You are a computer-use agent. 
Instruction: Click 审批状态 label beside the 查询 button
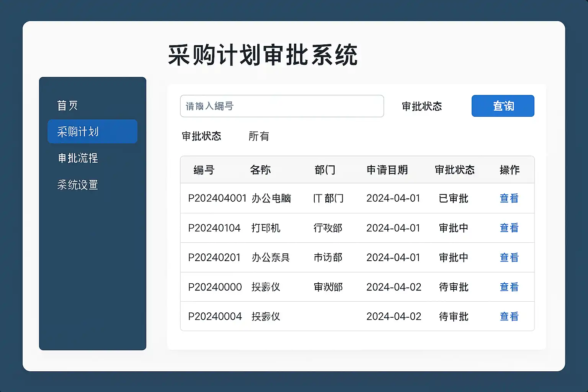click(x=422, y=106)
